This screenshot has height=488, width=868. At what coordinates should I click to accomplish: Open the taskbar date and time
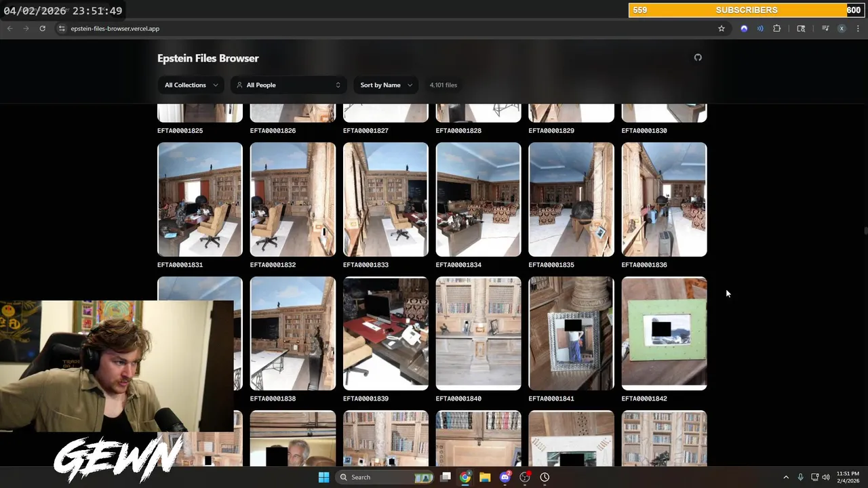(x=848, y=477)
